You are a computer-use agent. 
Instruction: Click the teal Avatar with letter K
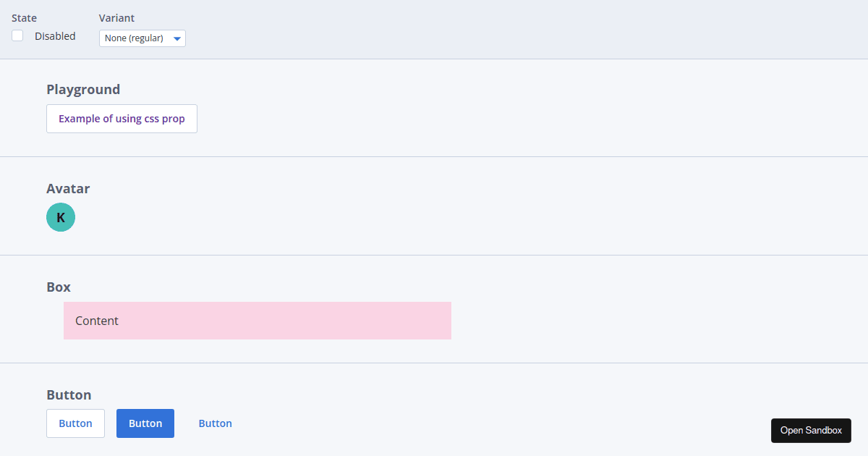point(61,216)
